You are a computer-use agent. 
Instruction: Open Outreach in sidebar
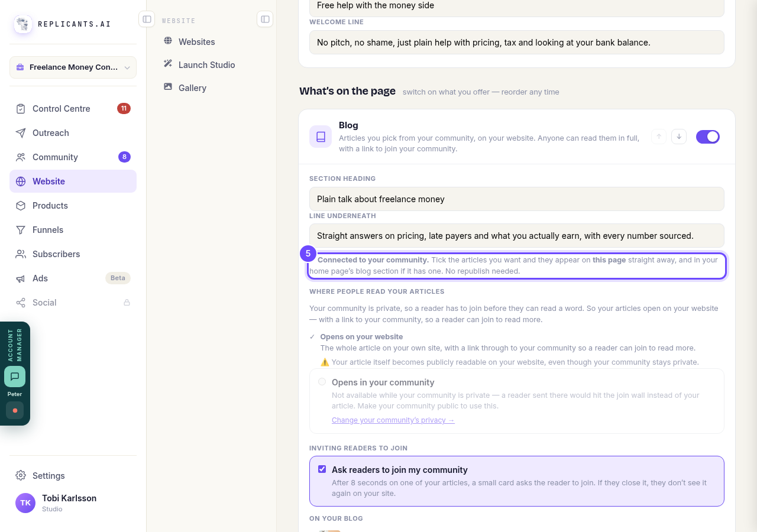tap(73, 133)
